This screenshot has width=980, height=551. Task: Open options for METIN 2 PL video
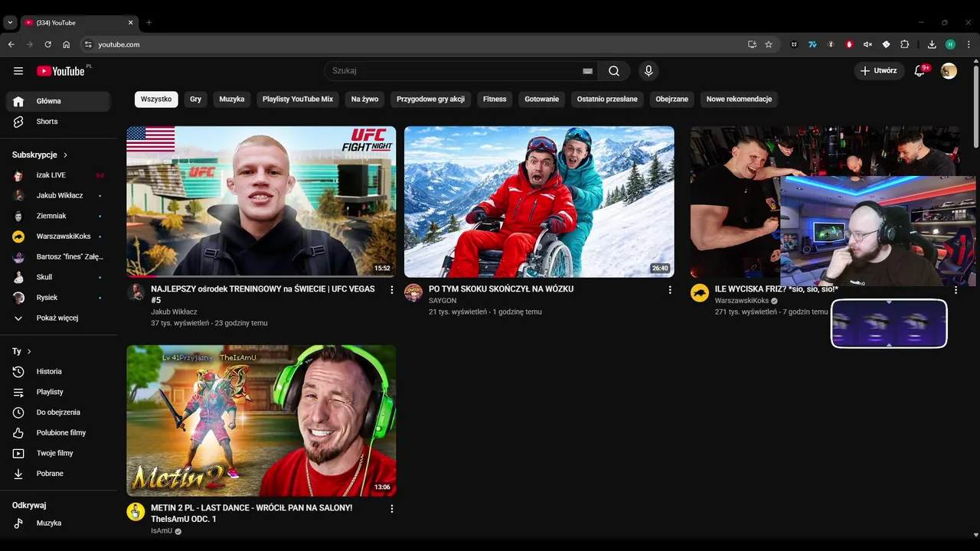pos(392,509)
